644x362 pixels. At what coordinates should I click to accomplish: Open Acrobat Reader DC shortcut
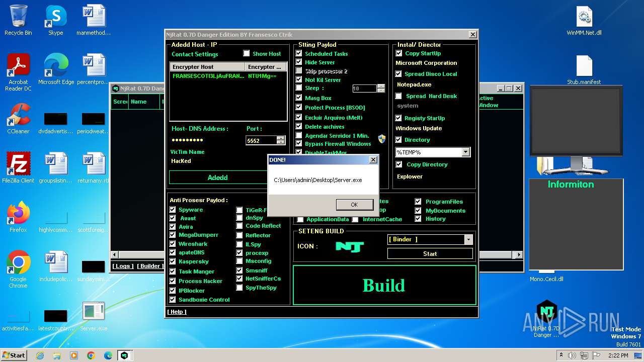[x=18, y=72]
